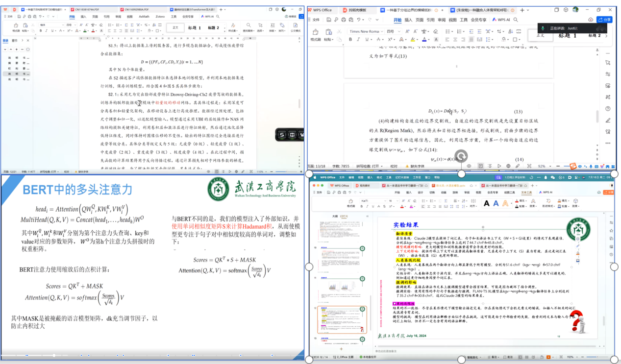Toggle underline in the top-right document ribbon
Viewport: 621px width, 364px height.
(367, 40)
